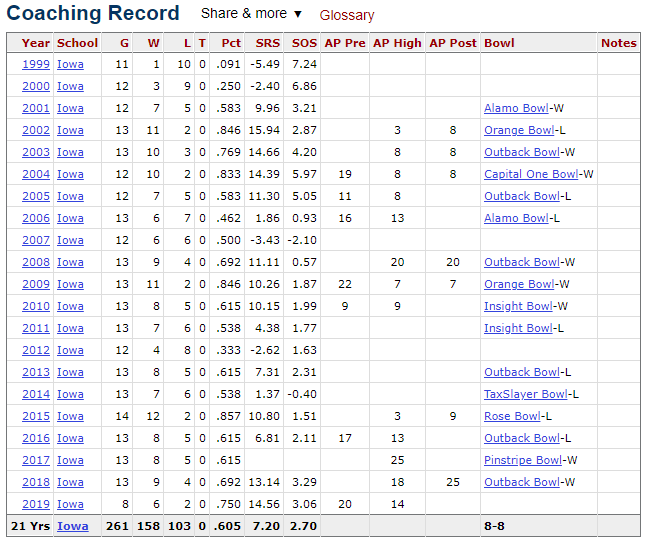Open the 2013 season link
This screenshot has width=648, height=542.
coord(36,372)
